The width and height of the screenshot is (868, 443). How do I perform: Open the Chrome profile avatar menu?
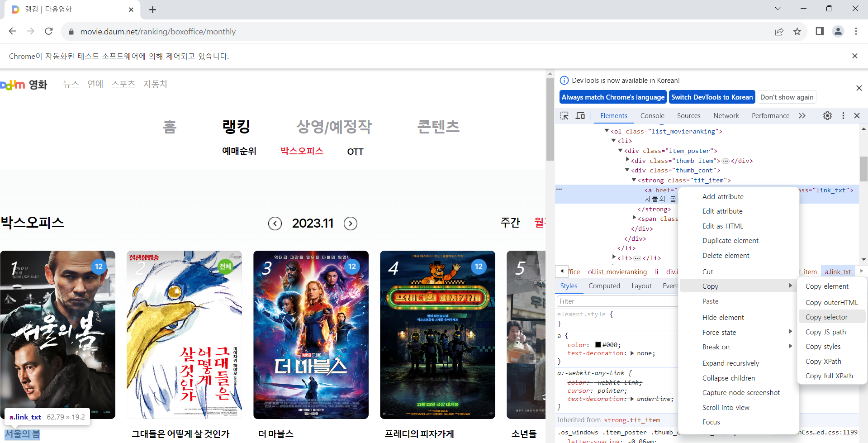(x=838, y=31)
